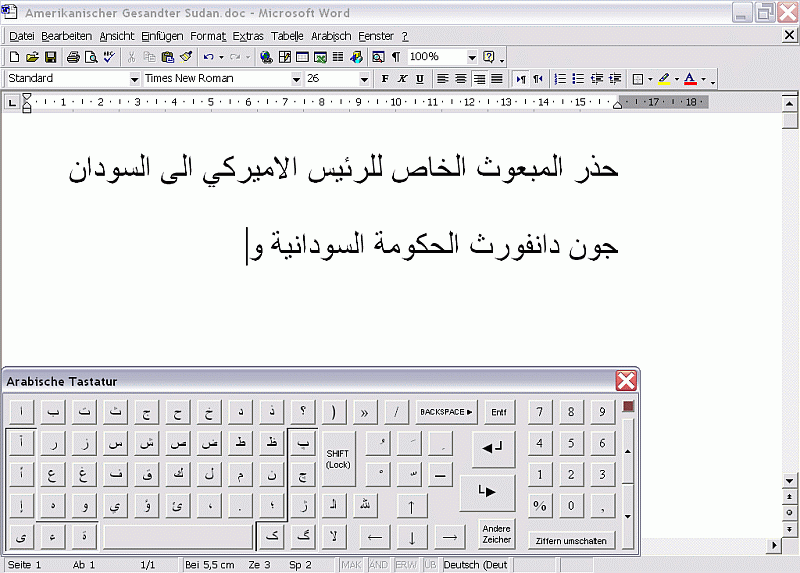Open the Ansicht menu
800x573 pixels.
click(x=117, y=36)
